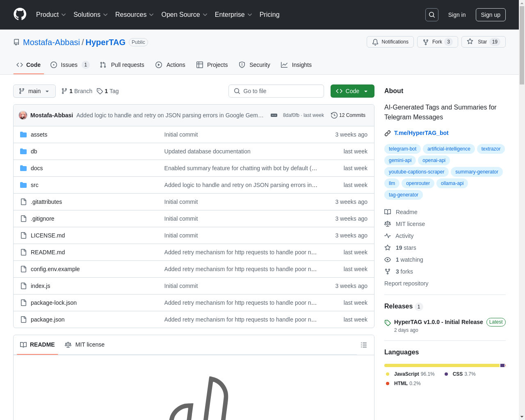
Task: Expand the Solutions menu
Action: [91, 15]
